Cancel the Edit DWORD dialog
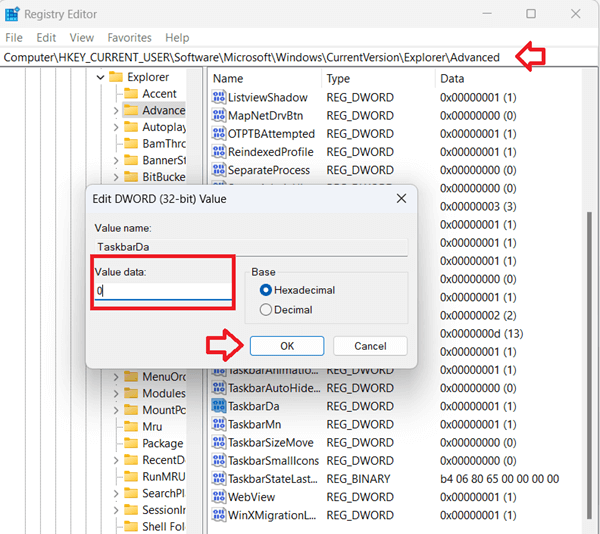Viewport: 600px width, 534px height. coord(370,346)
